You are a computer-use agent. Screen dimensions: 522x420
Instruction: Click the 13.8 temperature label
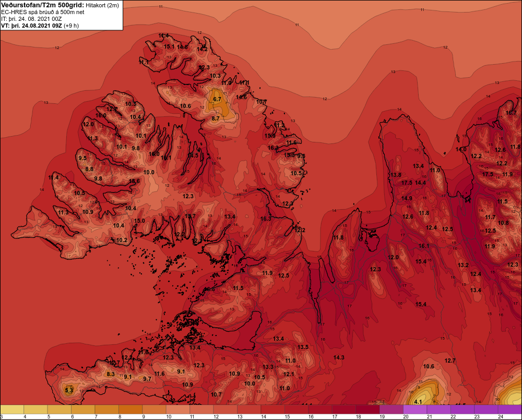(396, 175)
